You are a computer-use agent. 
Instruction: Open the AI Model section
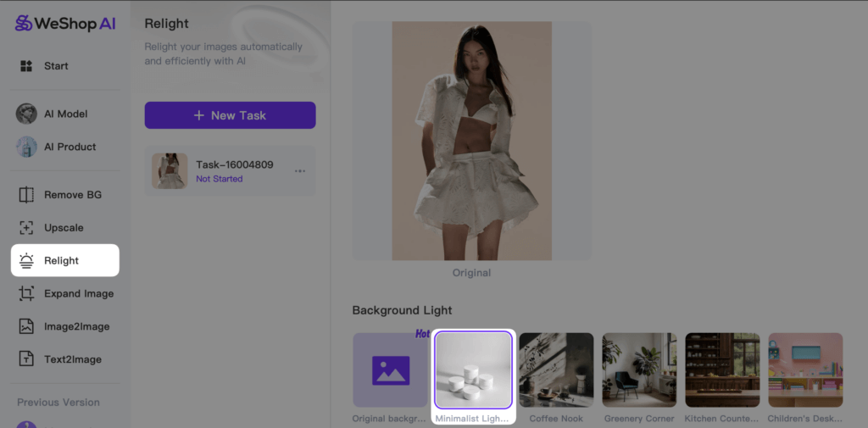coord(64,114)
